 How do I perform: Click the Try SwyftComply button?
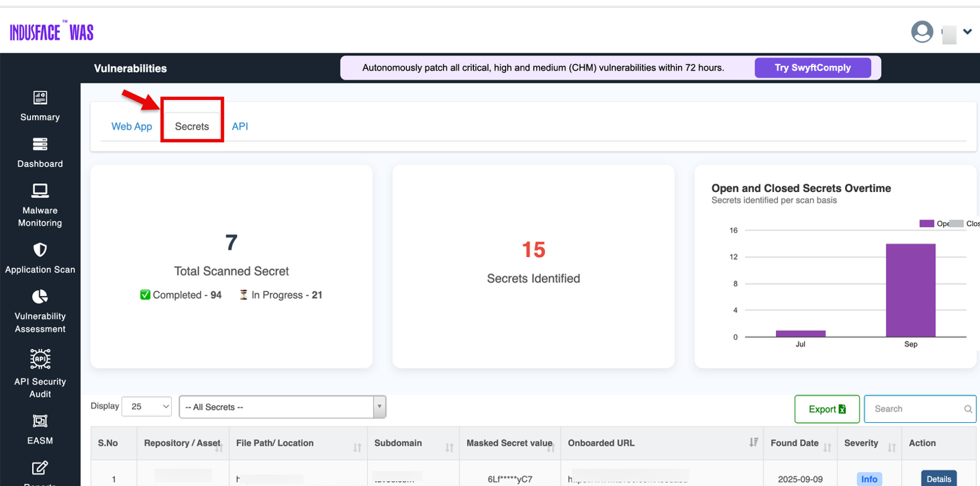(x=812, y=67)
